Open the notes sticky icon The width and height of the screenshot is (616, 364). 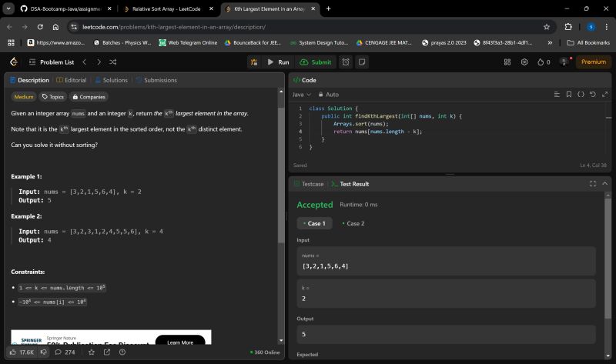[362, 62]
